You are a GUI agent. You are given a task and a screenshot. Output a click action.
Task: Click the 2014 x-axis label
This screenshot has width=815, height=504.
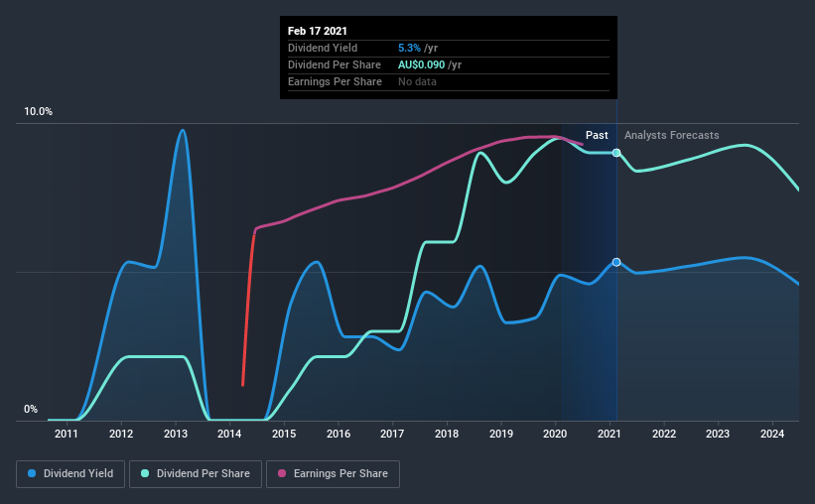pyautogui.click(x=229, y=434)
